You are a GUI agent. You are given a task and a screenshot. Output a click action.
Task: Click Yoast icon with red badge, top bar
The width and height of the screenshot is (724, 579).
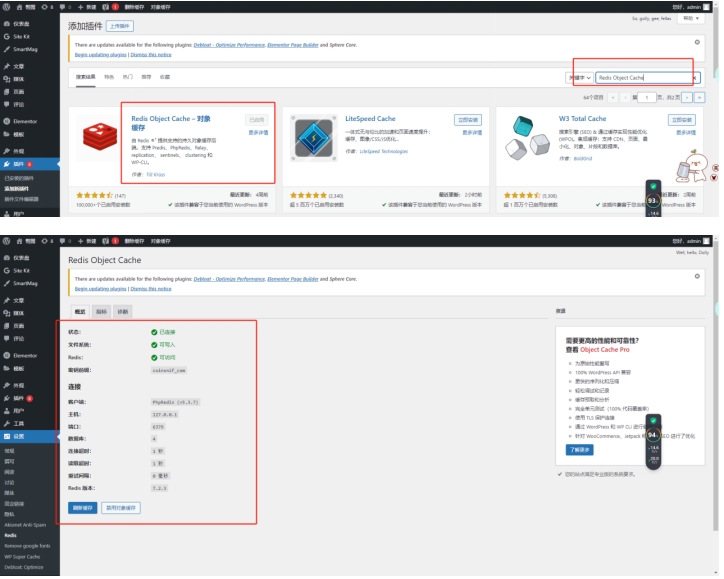pos(110,7)
